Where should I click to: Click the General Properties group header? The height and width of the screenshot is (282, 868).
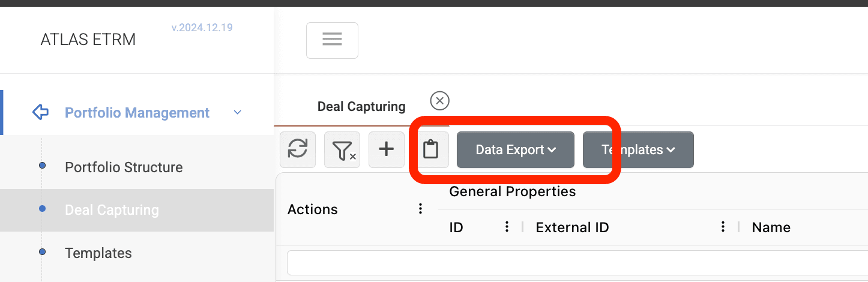coord(513,191)
